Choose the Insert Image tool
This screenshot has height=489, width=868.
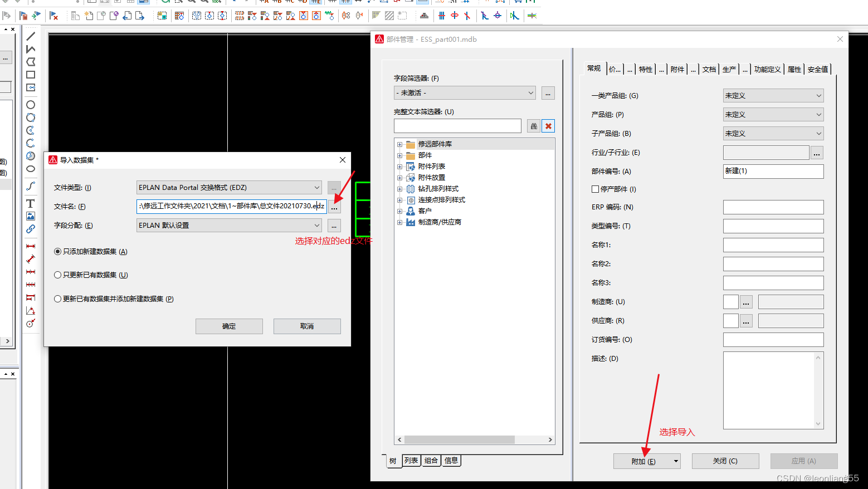[x=31, y=216]
